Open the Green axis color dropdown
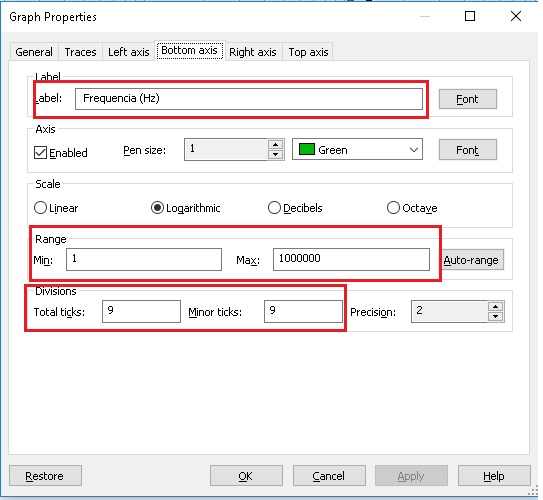This screenshot has width=543, height=500. coord(357,150)
